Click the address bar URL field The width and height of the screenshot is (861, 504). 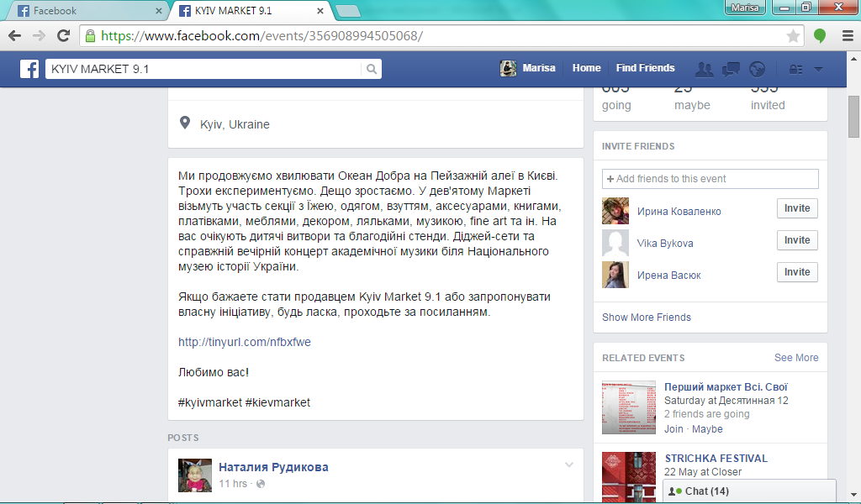pyautogui.click(x=442, y=36)
